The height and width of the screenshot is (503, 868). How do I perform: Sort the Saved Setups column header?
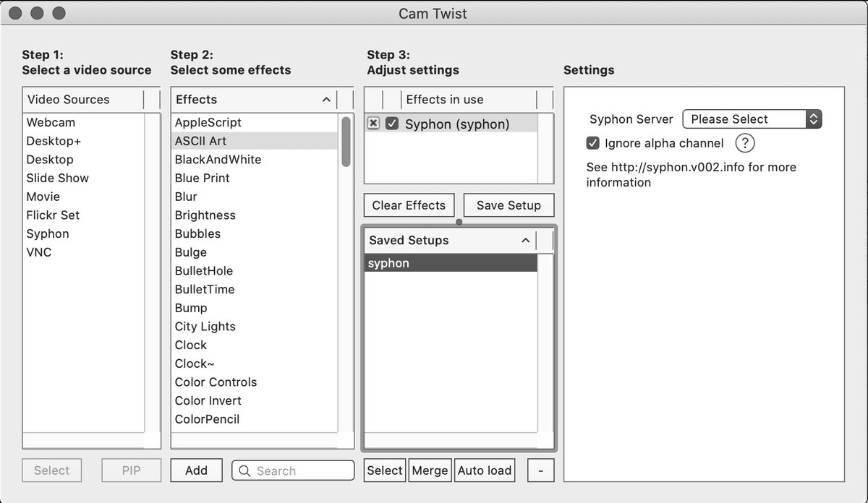click(x=450, y=241)
